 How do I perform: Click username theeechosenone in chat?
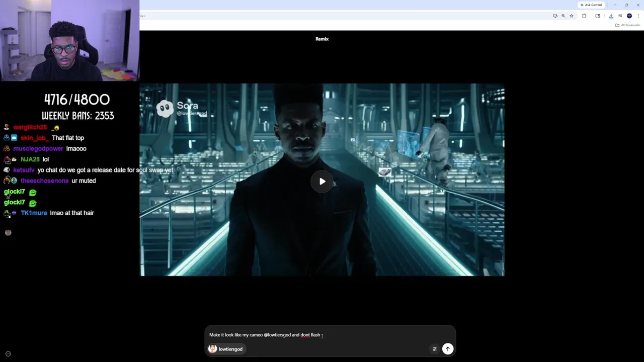pos(44,180)
